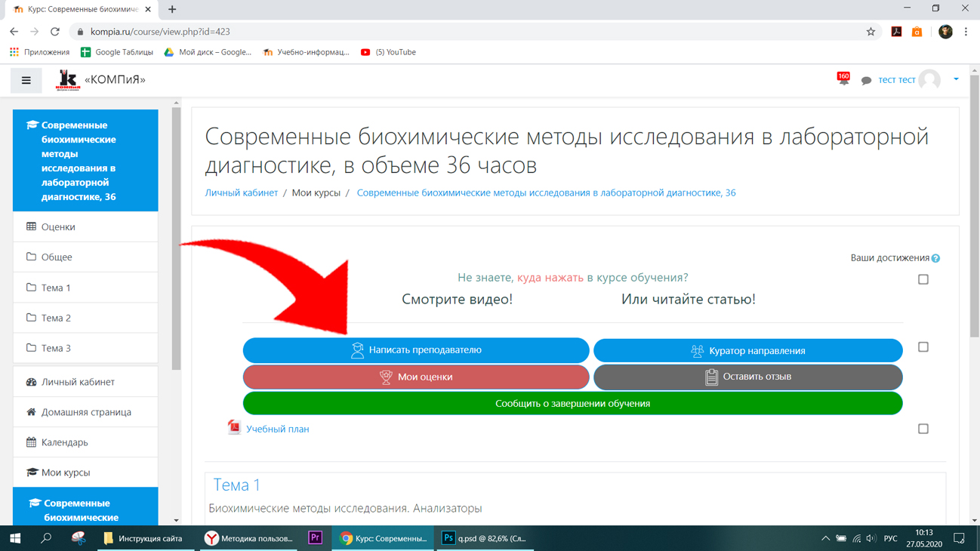Open the hamburger side menu toggle
980x551 pixels.
pyautogui.click(x=26, y=80)
